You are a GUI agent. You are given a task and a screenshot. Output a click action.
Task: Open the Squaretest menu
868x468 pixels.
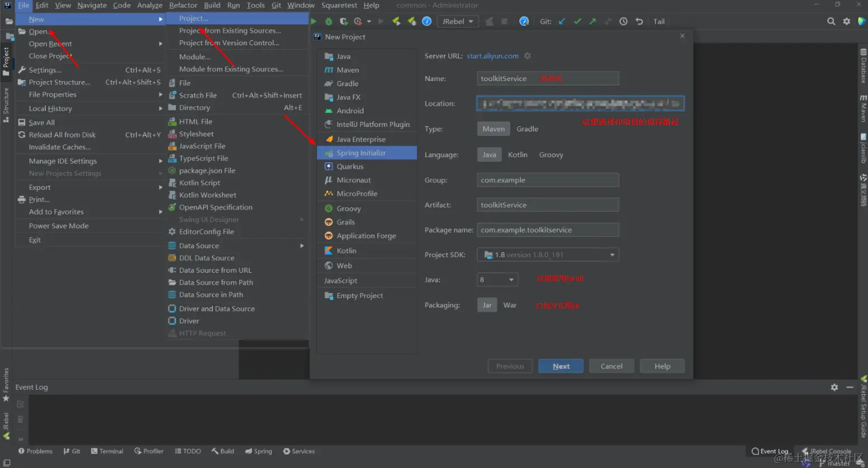pos(339,6)
